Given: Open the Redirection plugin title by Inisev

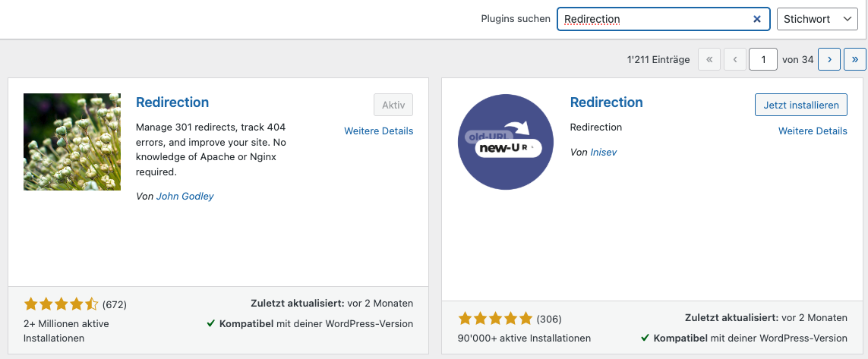Looking at the screenshot, I should click(x=606, y=102).
